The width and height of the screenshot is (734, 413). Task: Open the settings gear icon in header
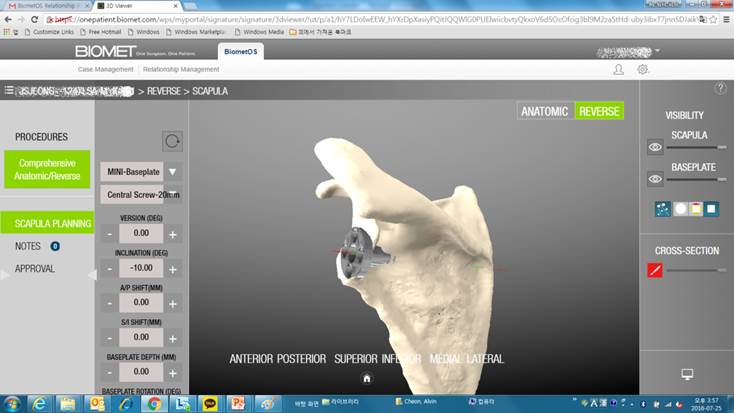pos(643,69)
